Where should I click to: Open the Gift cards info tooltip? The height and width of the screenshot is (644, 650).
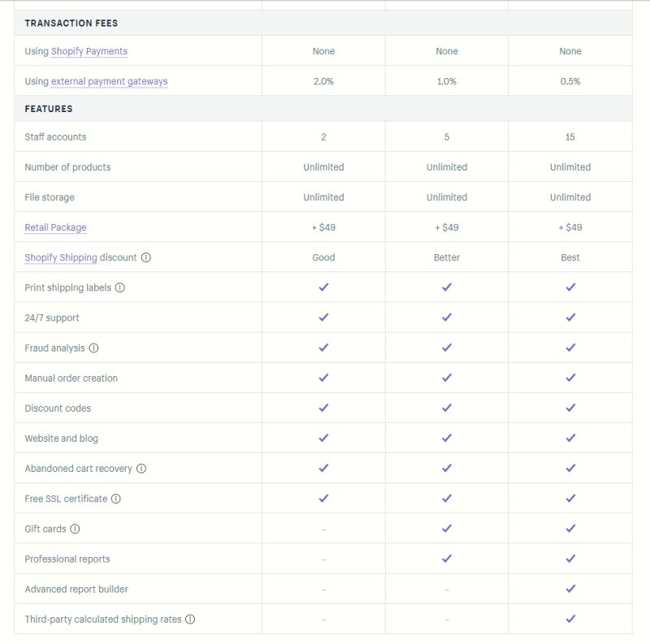tap(74, 528)
